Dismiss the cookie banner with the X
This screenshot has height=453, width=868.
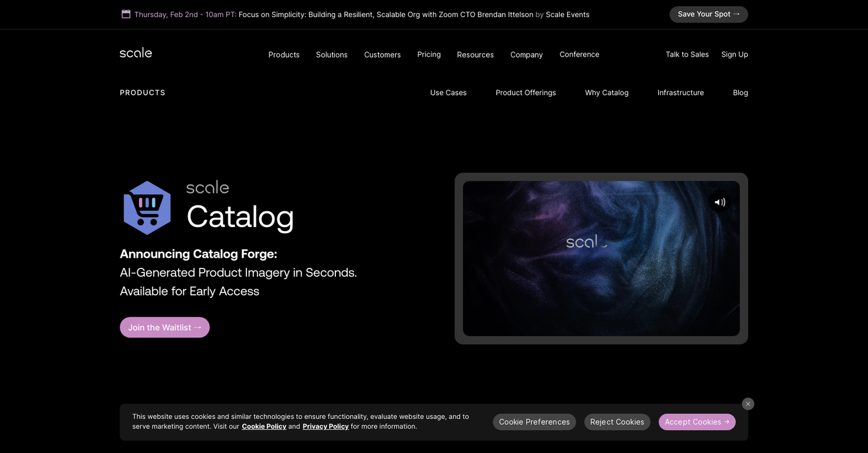(748, 404)
